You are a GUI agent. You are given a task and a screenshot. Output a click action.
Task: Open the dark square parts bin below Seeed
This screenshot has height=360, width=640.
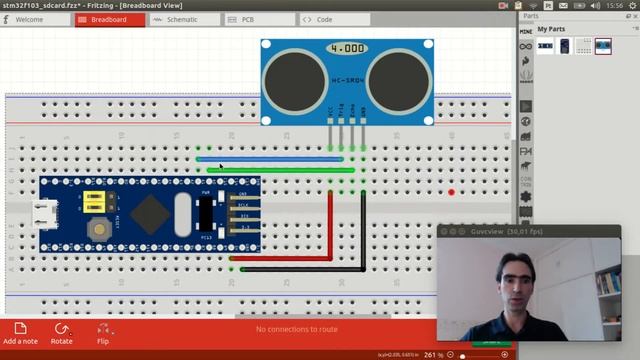[x=526, y=106]
